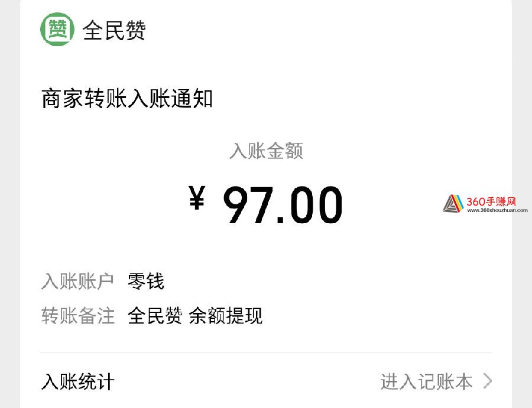This screenshot has height=408, width=532.
Task: Tap the 97 digits of amount
Action: (x=248, y=204)
